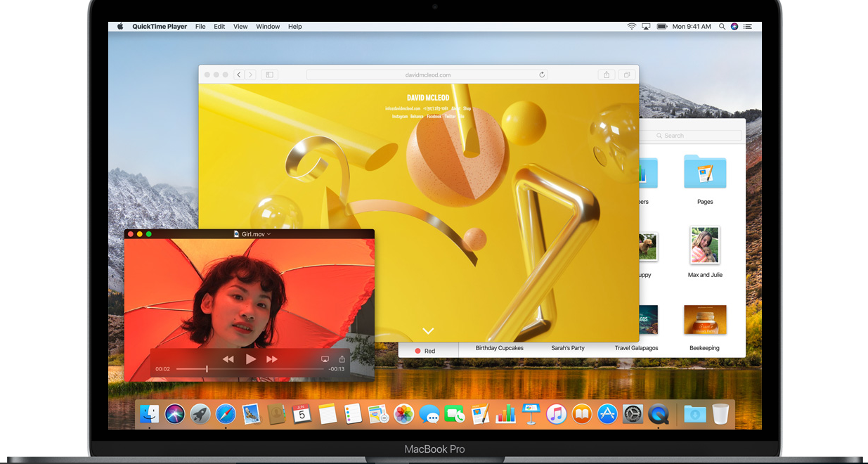Click the Siri menu bar icon

pyautogui.click(x=734, y=27)
